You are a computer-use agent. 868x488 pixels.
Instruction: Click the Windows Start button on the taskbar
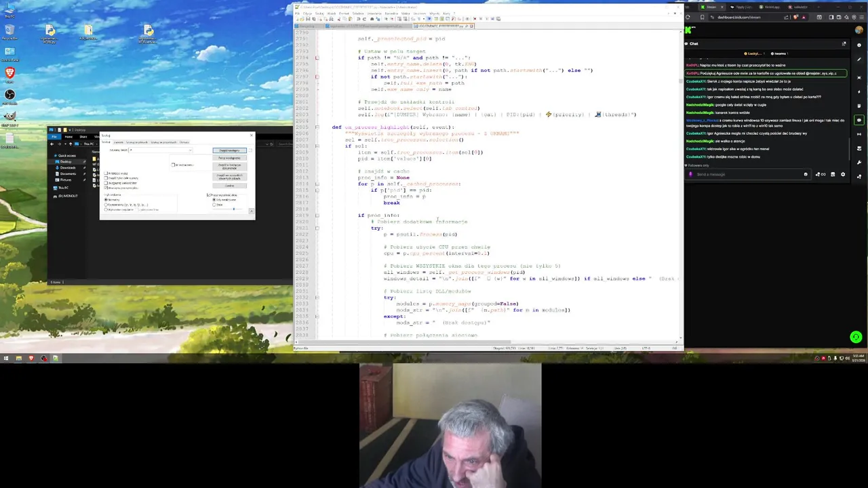(x=5, y=358)
